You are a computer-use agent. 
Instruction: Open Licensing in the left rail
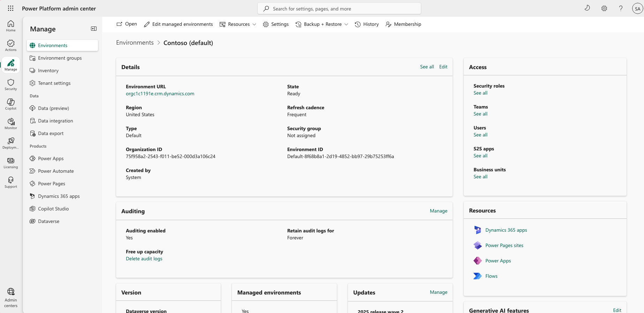tap(11, 163)
